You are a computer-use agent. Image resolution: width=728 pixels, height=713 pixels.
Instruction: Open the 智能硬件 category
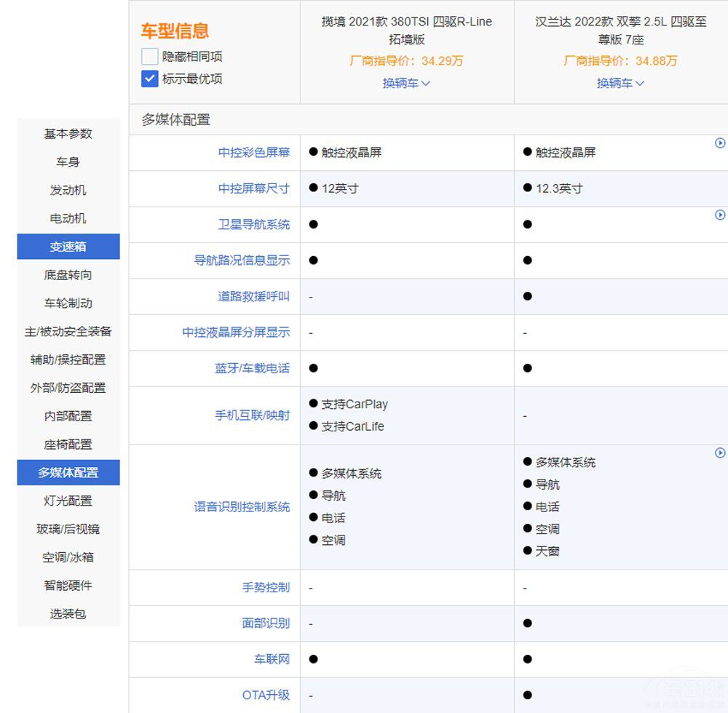pyautogui.click(x=68, y=586)
